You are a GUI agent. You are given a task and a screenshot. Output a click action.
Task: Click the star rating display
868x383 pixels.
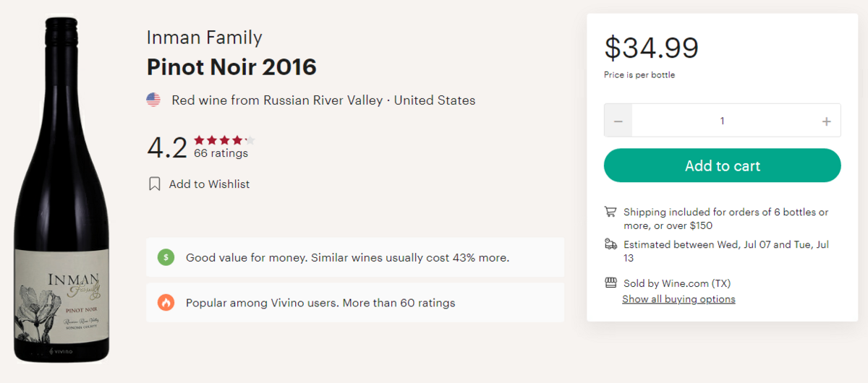(224, 140)
